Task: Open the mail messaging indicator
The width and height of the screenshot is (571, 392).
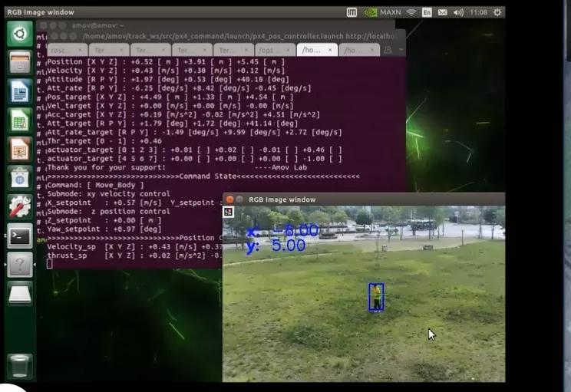Action: point(443,12)
